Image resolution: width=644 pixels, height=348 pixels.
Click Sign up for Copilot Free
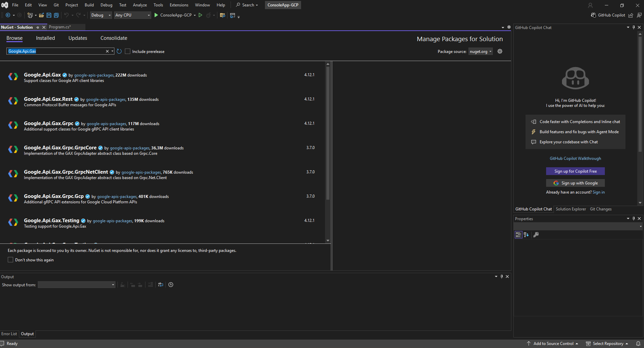pos(575,171)
